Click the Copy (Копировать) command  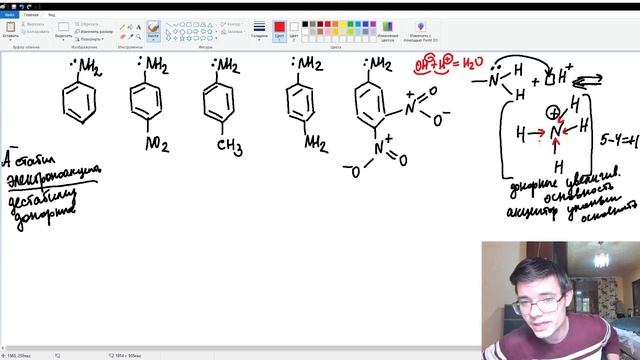pyautogui.click(x=35, y=31)
